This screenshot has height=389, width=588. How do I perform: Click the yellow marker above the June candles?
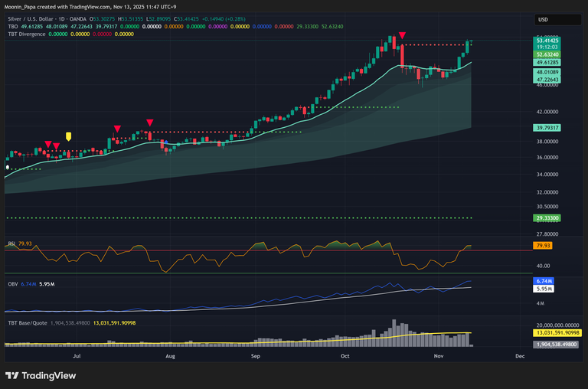(69, 136)
